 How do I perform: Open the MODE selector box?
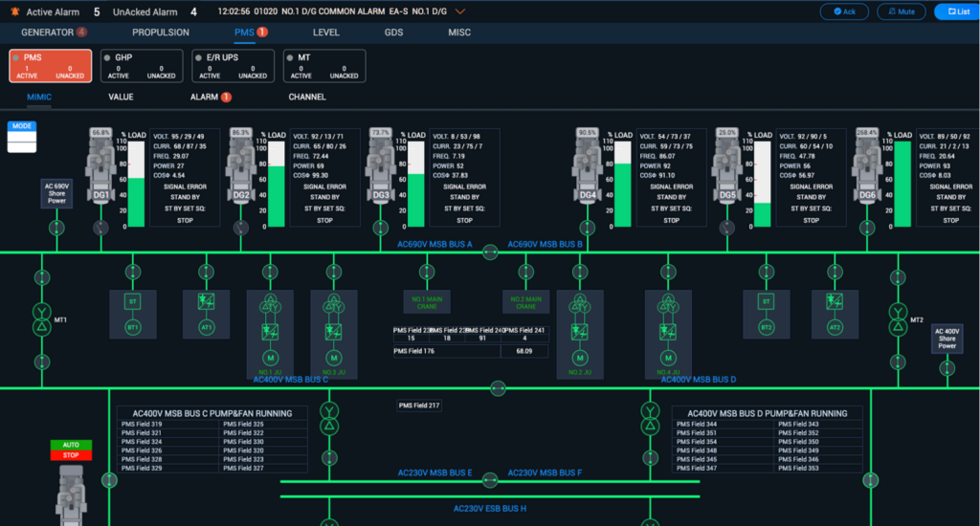coord(22,137)
